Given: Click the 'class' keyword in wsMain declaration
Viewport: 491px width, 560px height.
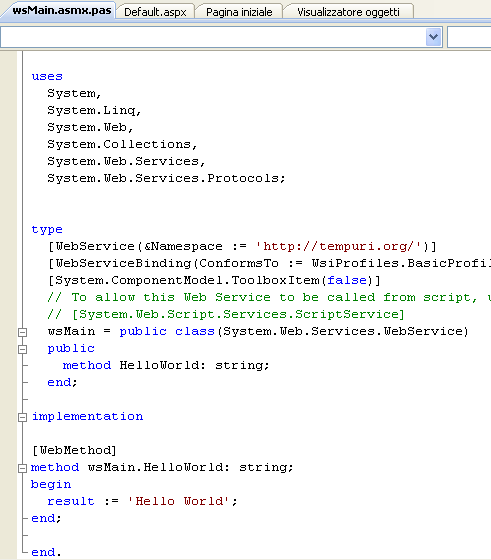Looking at the screenshot, I should click(195, 331).
